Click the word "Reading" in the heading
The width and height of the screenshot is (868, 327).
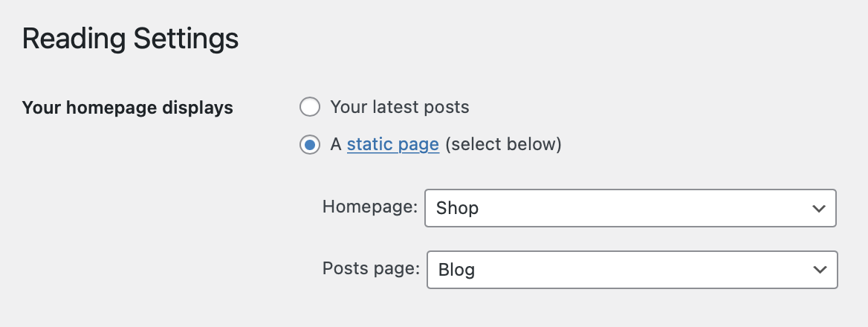pyautogui.click(x=74, y=39)
